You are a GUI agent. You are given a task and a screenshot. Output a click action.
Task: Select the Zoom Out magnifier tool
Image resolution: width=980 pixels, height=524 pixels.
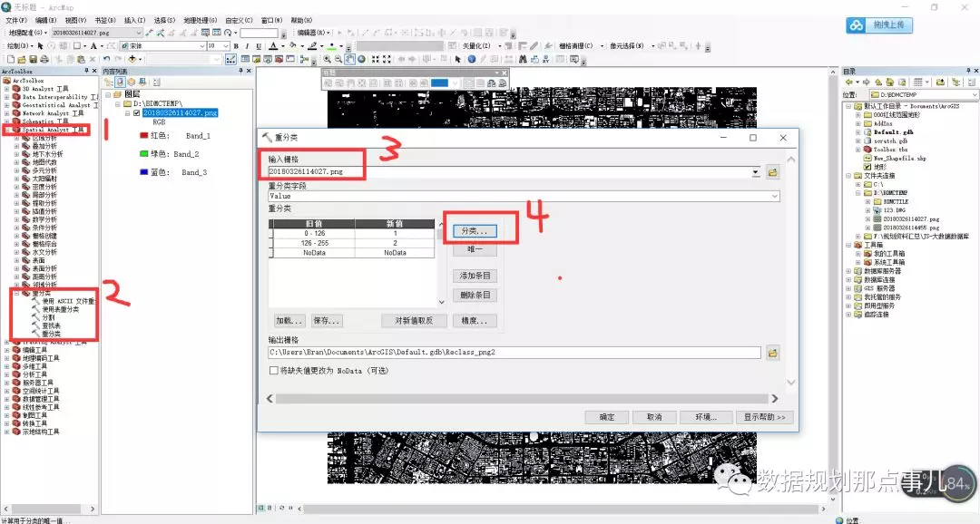[x=338, y=59]
